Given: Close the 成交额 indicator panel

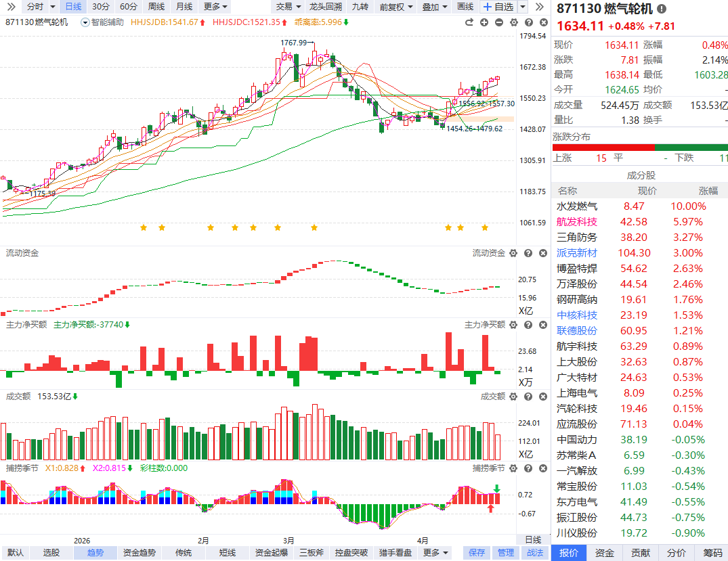Looking at the screenshot, I should [542, 397].
